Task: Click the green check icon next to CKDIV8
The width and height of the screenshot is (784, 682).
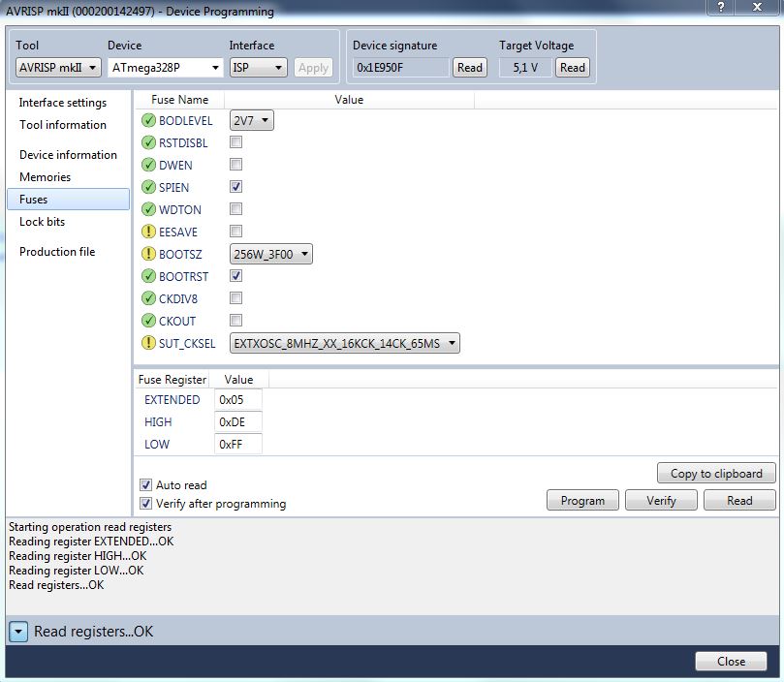Action: click(x=148, y=298)
